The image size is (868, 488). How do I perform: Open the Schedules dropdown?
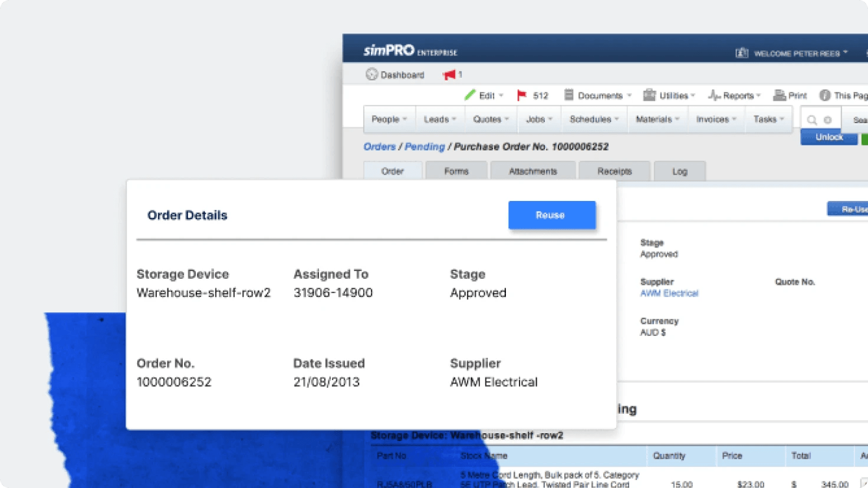click(x=593, y=119)
